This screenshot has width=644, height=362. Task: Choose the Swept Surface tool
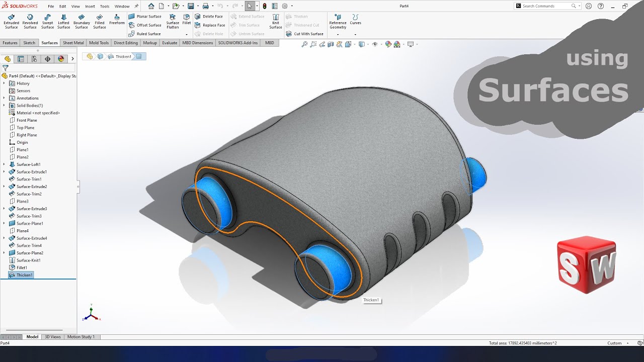pyautogui.click(x=48, y=22)
